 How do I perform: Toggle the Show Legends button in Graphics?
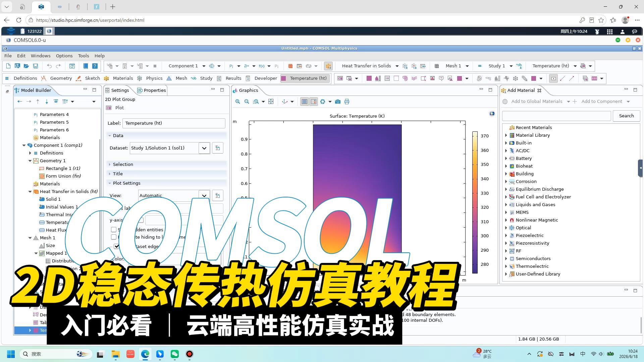pos(314,102)
